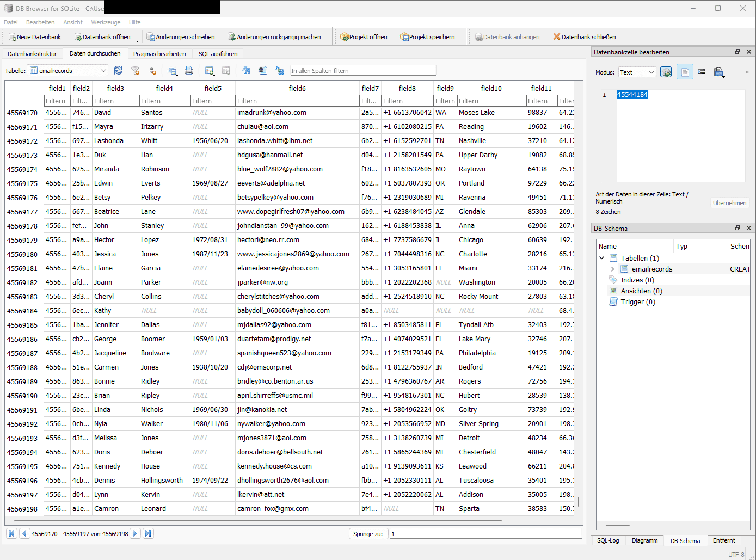
Task: Toggle word wrap in the cell editor
Action: (701, 71)
